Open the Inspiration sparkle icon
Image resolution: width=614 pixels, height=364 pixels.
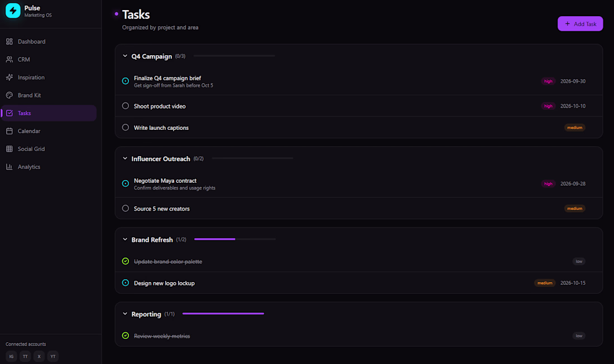(x=9, y=77)
